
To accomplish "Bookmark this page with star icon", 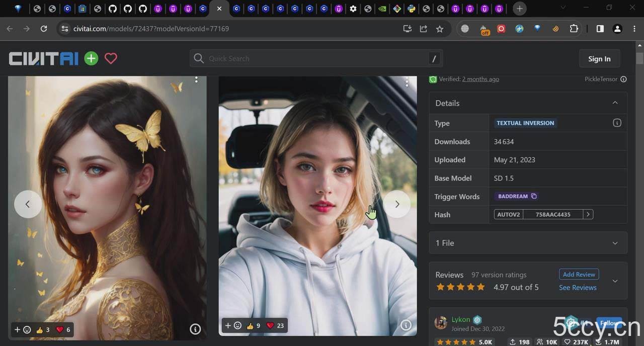I will coord(440,29).
